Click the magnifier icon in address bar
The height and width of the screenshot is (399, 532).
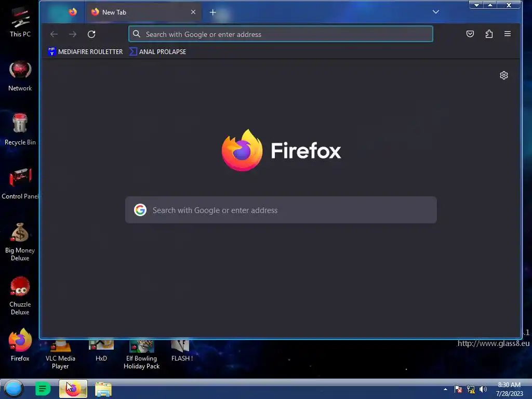(137, 34)
